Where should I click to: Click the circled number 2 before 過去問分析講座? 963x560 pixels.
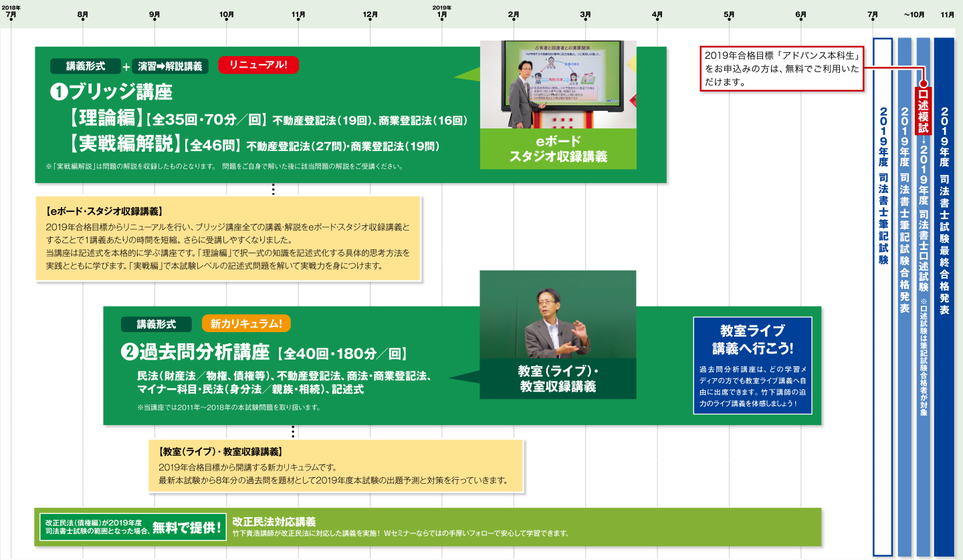click(x=128, y=352)
